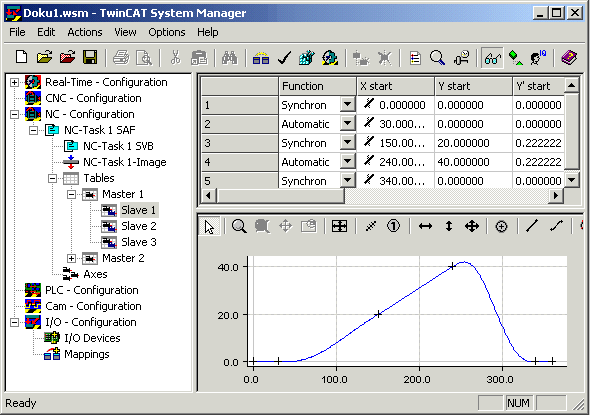
Task: Click the Generate Mappings icon
Action: point(261,58)
